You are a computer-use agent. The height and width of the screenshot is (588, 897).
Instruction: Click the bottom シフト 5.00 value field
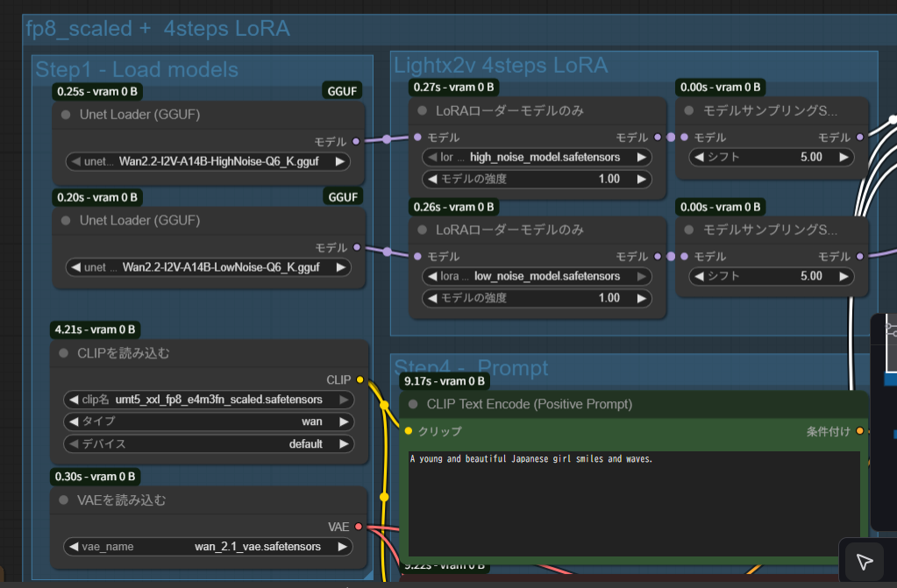click(x=771, y=276)
